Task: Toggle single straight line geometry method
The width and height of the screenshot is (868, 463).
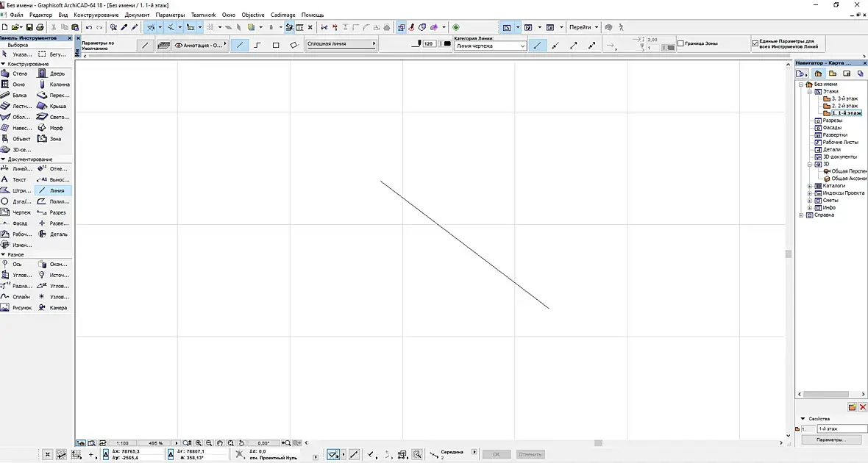Action: [239, 46]
